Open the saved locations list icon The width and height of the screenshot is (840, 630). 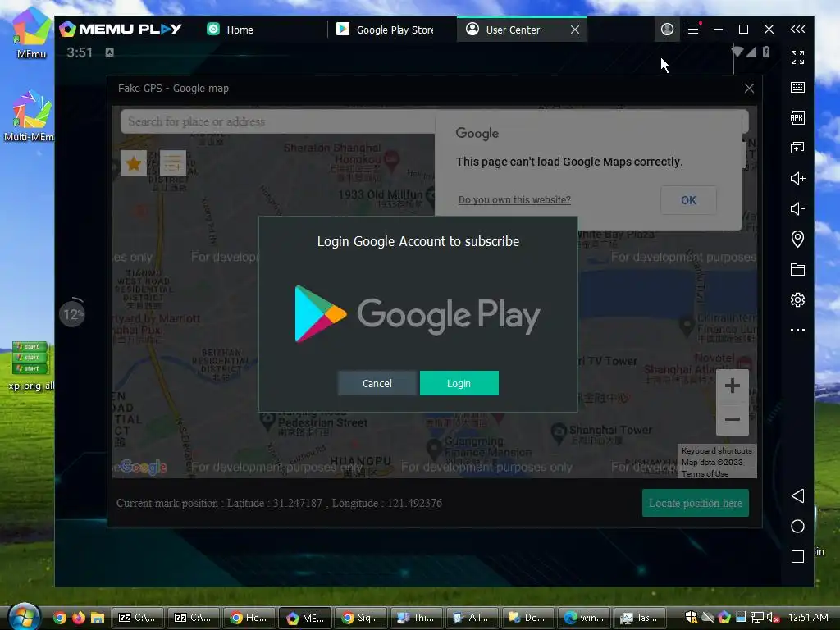click(x=172, y=163)
